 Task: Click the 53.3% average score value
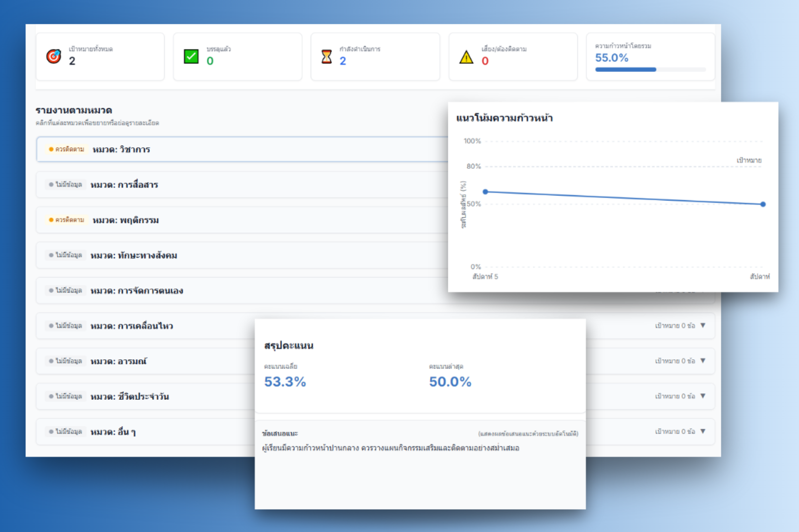285,382
